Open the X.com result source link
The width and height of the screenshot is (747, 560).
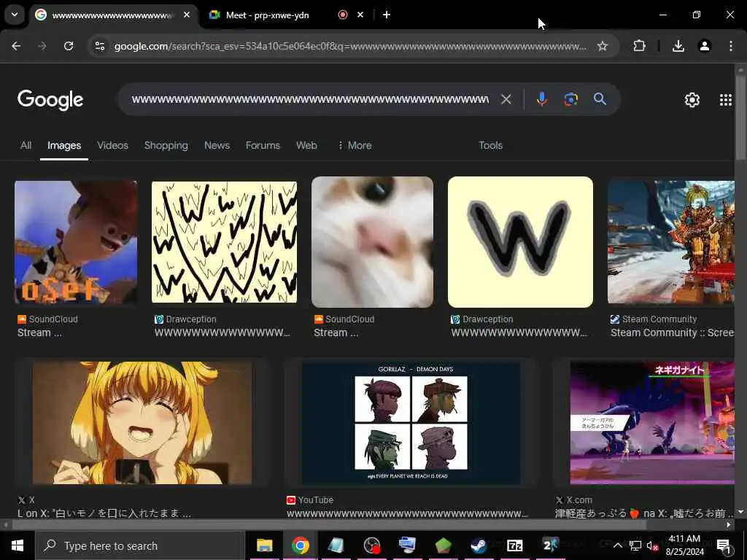pos(573,500)
